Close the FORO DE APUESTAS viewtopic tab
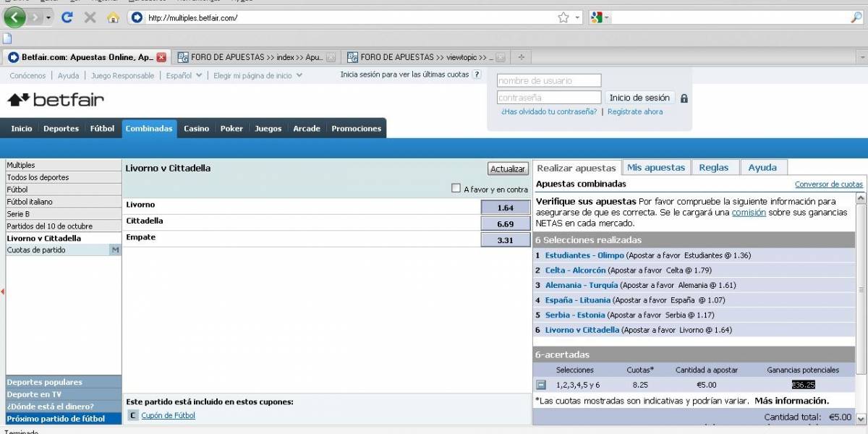868x434 pixels. (500, 57)
